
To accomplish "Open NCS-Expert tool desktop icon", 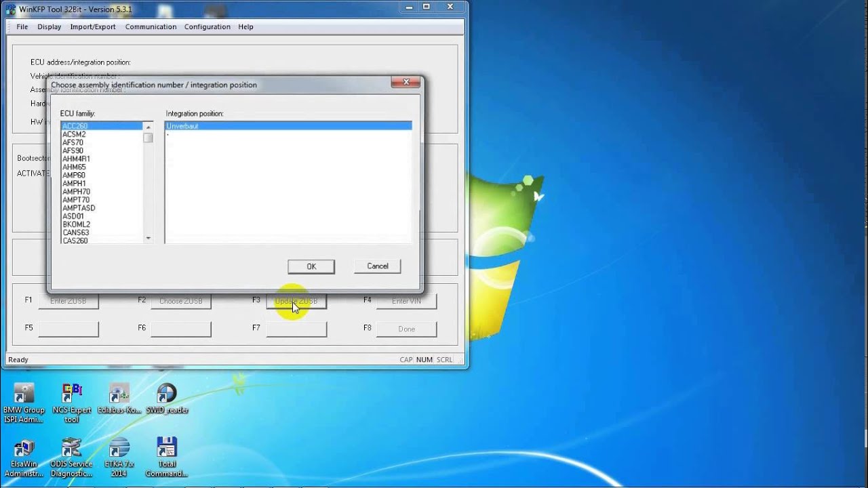I will click(x=71, y=403).
